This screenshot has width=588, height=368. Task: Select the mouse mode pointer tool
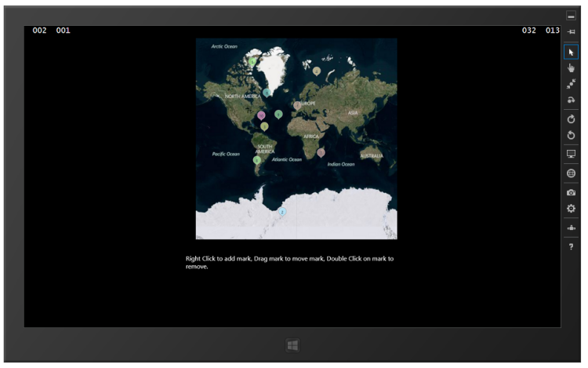tap(571, 52)
